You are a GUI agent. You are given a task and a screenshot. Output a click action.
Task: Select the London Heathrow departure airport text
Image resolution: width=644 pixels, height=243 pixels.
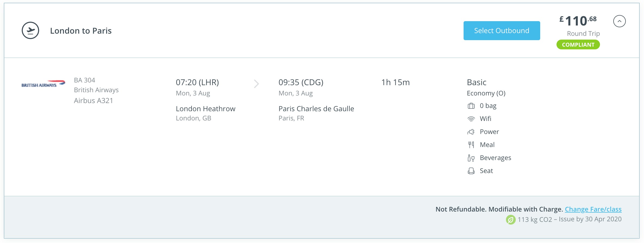(x=206, y=108)
